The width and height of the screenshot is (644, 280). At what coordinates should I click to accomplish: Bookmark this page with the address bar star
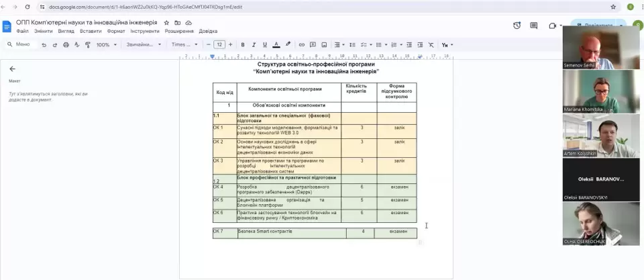613,7
